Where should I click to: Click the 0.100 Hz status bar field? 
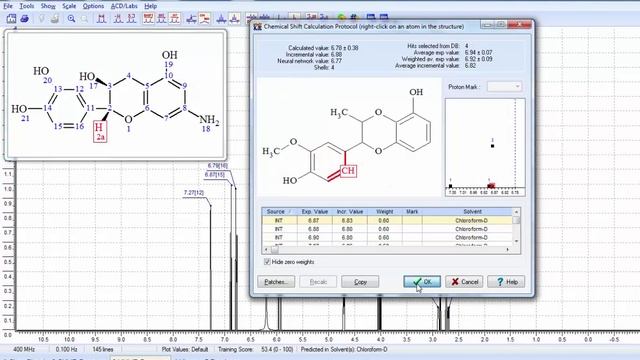point(66,349)
